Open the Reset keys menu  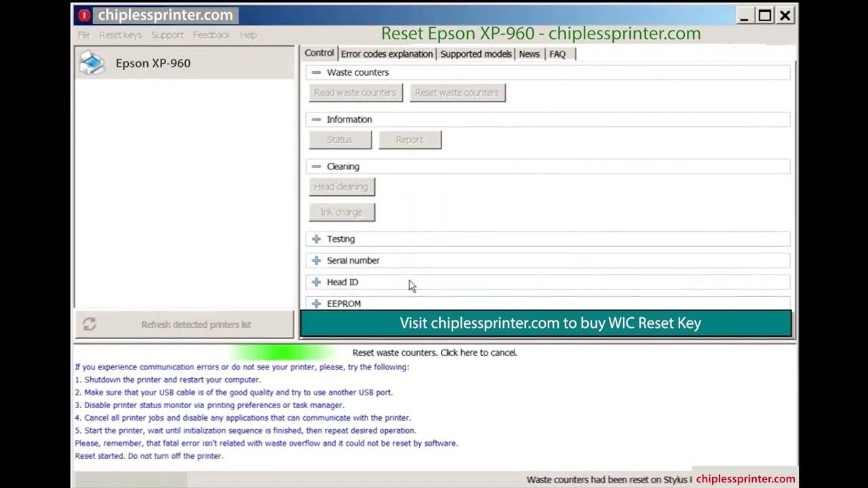[x=120, y=35]
